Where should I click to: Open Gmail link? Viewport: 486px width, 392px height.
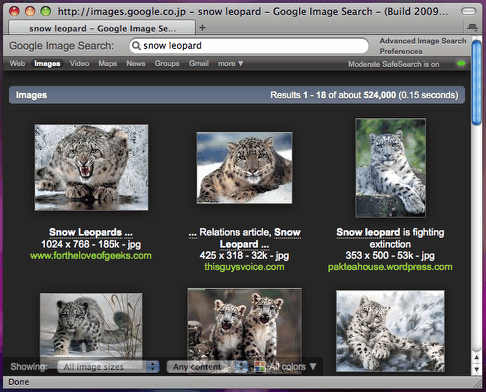coord(199,63)
